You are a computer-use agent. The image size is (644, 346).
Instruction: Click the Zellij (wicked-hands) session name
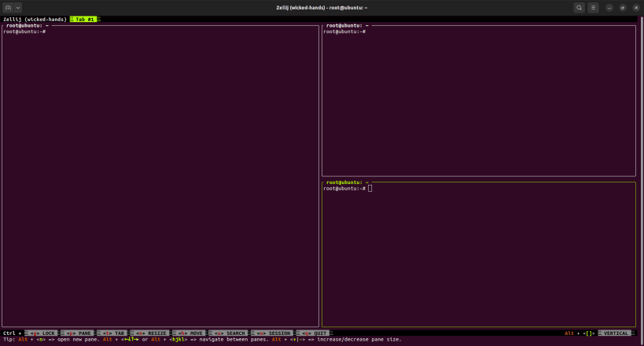point(35,20)
